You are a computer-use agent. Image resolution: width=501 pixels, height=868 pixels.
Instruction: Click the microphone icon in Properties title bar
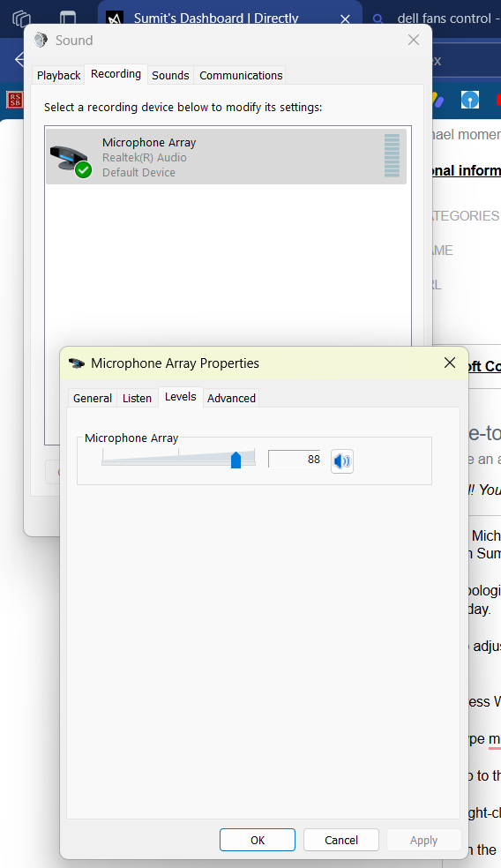tap(77, 363)
